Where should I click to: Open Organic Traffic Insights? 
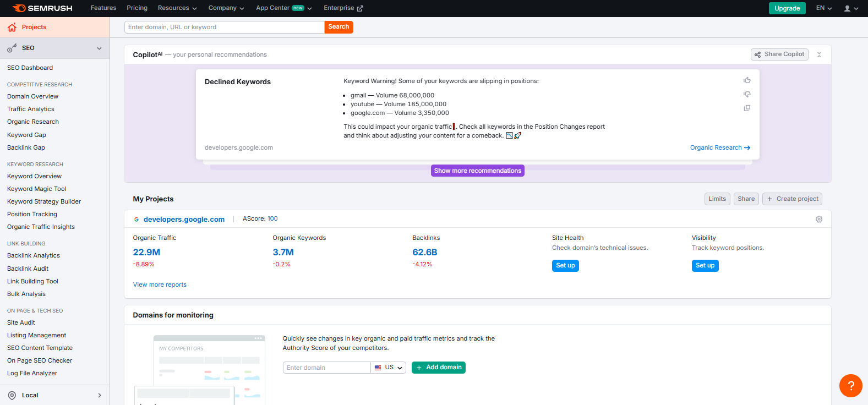(x=41, y=227)
